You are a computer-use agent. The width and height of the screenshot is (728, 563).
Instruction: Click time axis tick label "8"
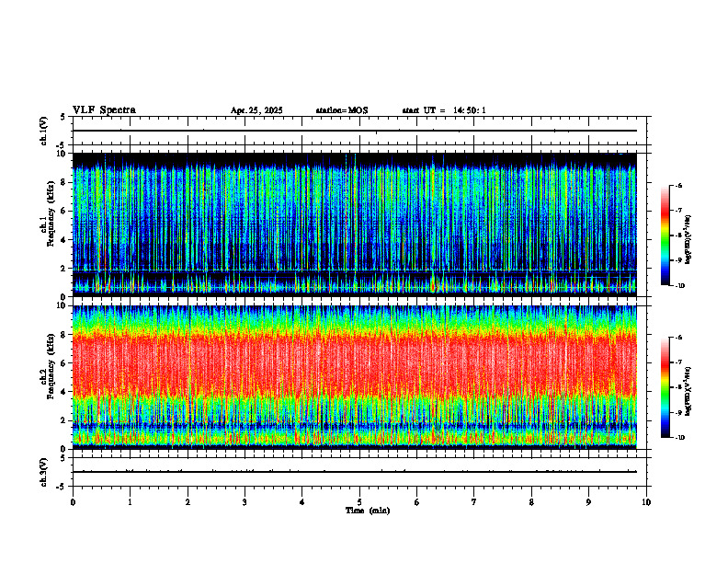(531, 502)
